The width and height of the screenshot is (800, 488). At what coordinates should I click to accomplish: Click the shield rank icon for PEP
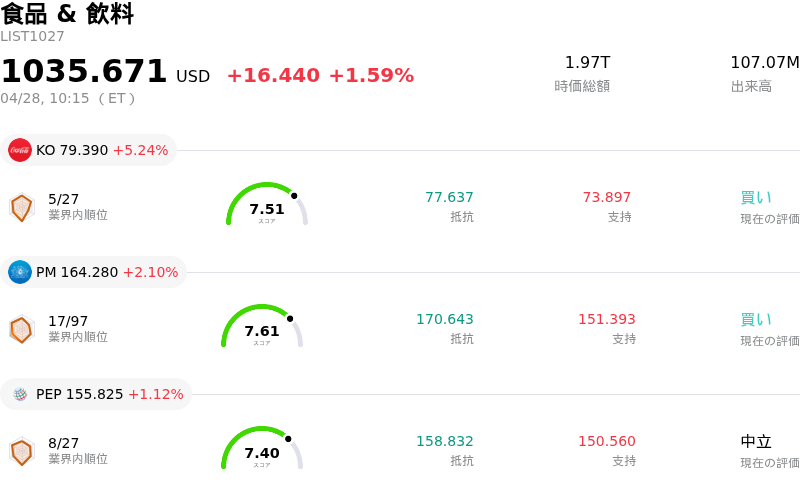click(x=21, y=451)
